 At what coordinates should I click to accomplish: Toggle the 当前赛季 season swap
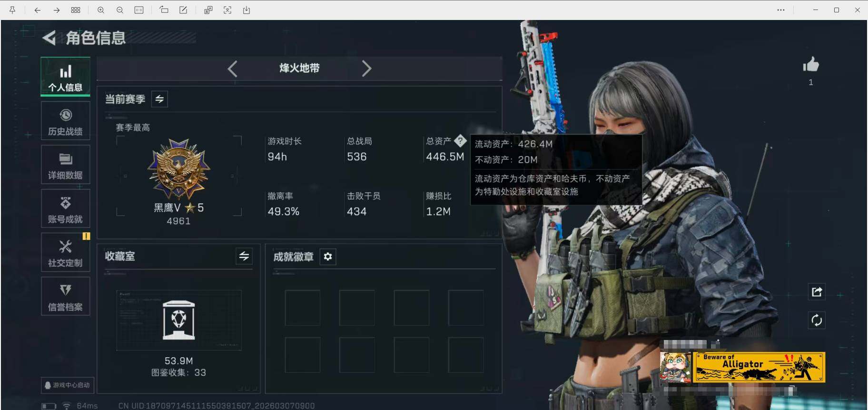(x=159, y=99)
